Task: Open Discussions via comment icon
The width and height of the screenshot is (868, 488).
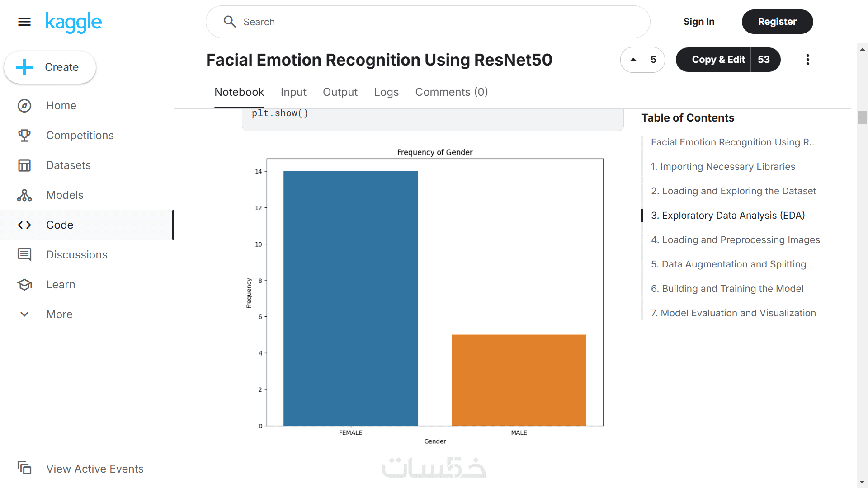Action: [x=24, y=254]
